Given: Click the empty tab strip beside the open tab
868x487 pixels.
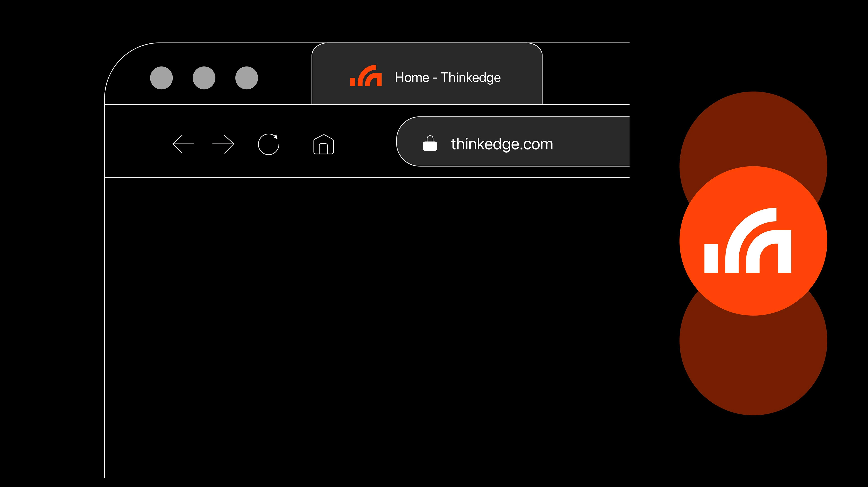Looking at the screenshot, I should coord(586,73).
